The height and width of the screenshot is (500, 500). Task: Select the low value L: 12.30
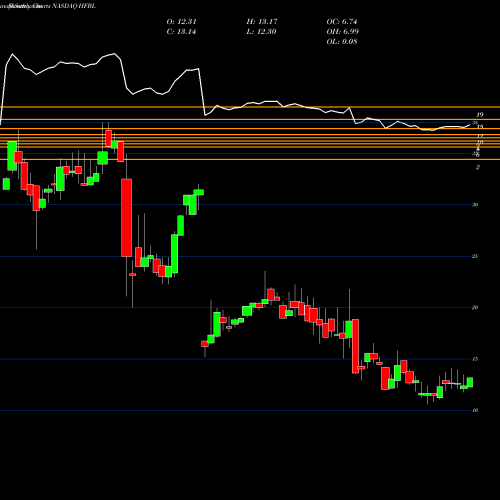tap(262, 32)
